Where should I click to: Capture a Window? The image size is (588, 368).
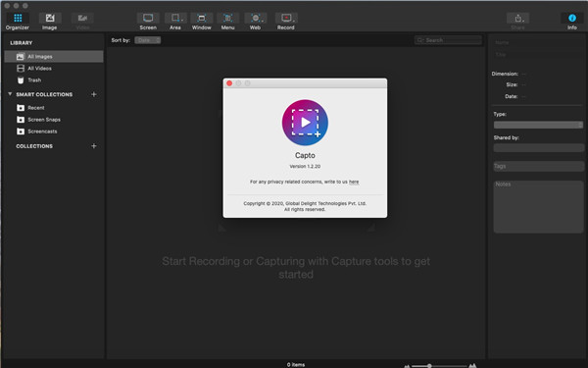[x=201, y=22]
